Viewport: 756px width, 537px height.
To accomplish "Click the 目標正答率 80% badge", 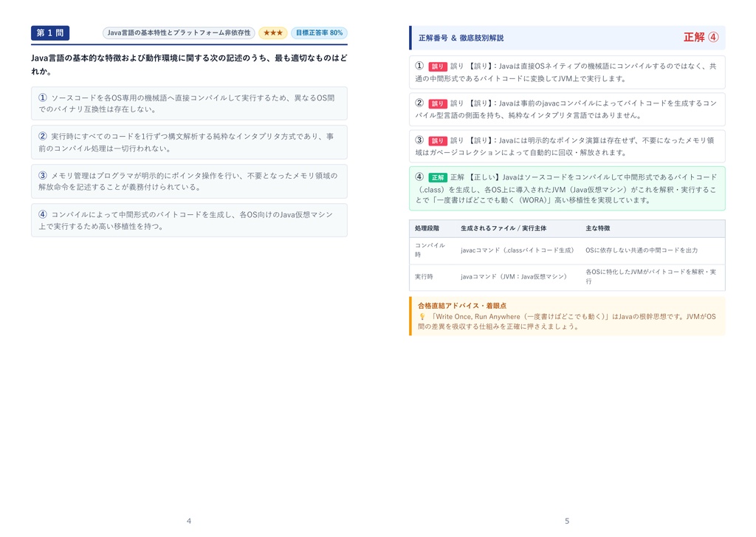I will pos(319,33).
